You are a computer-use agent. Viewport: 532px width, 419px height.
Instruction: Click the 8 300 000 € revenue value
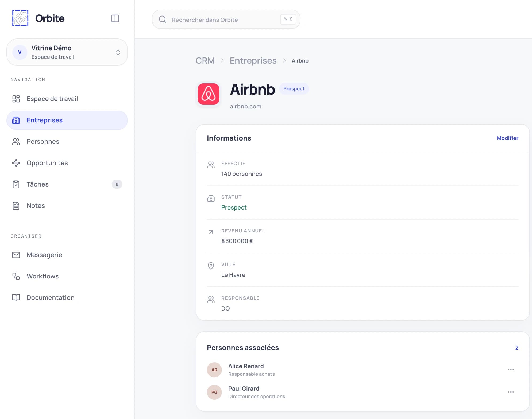[x=237, y=241]
